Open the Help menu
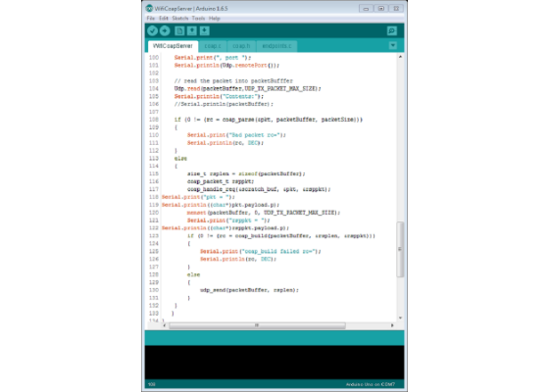 [x=215, y=19]
